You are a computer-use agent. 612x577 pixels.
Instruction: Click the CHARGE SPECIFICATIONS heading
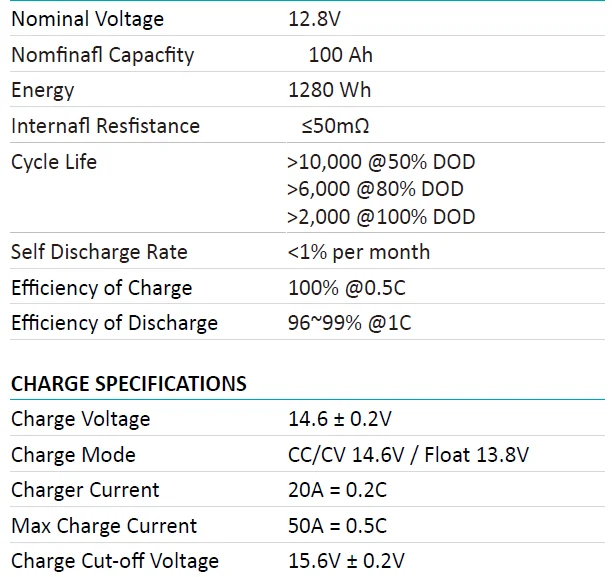coord(128,384)
